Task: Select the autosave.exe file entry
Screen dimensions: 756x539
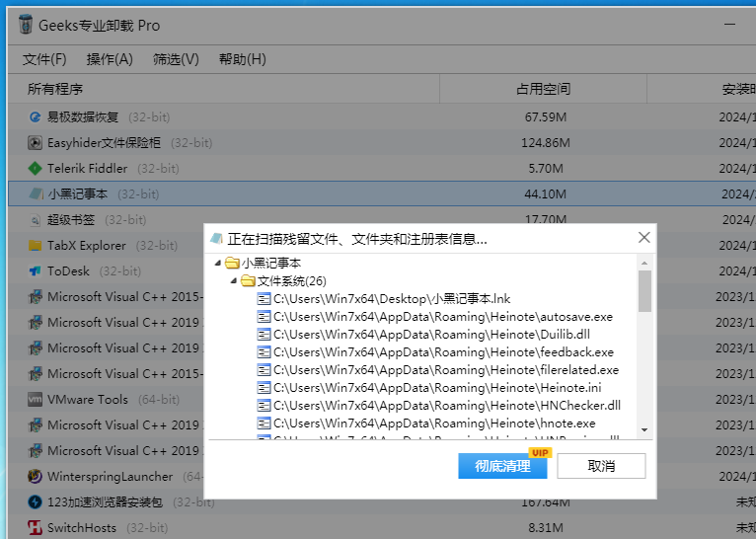Action: tap(442, 317)
